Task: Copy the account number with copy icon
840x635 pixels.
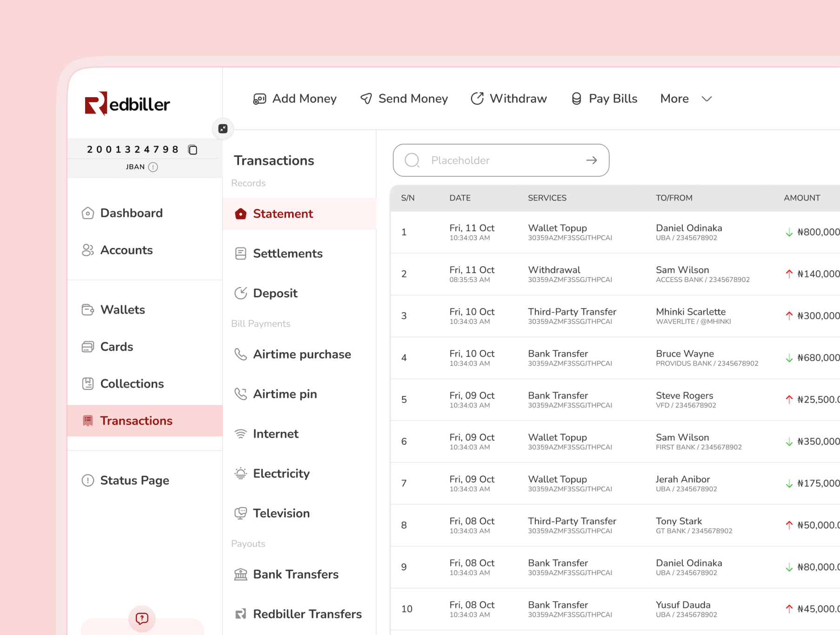Action: 193,150
